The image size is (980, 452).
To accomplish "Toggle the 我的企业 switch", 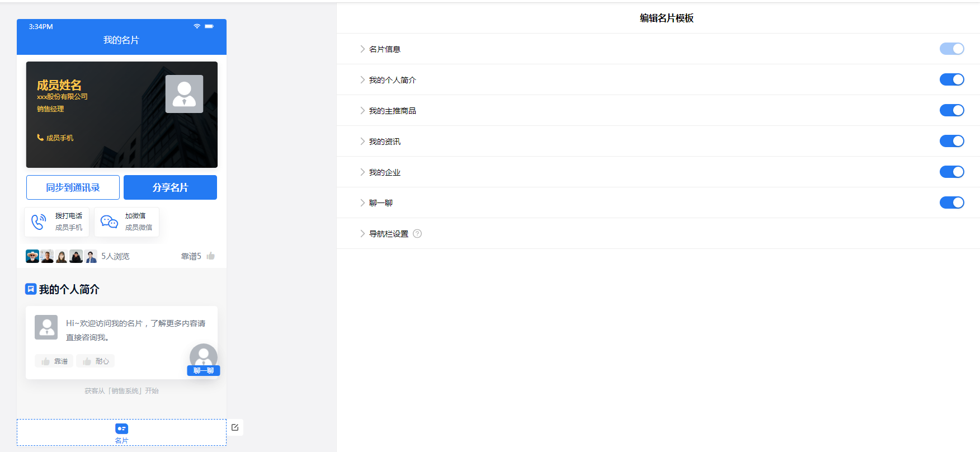I will 951,172.
